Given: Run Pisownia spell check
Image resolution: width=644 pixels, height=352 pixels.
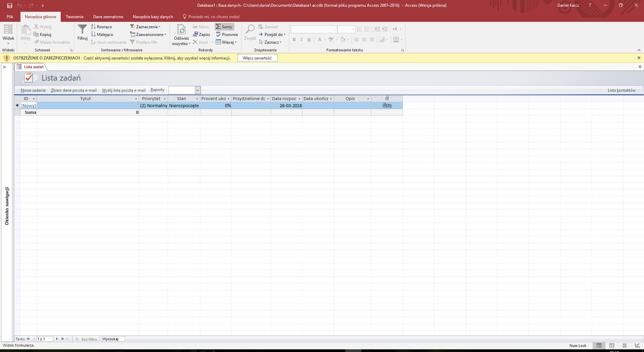Looking at the screenshot, I should (227, 34).
